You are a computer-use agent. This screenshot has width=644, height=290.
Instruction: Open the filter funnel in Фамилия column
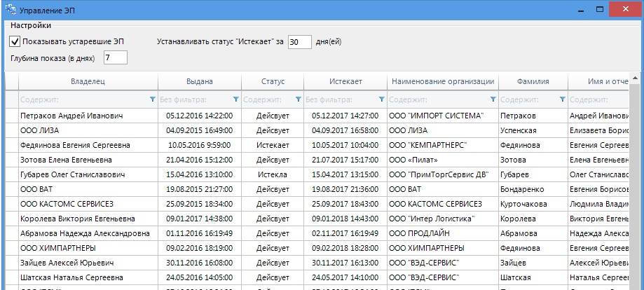click(562, 99)
